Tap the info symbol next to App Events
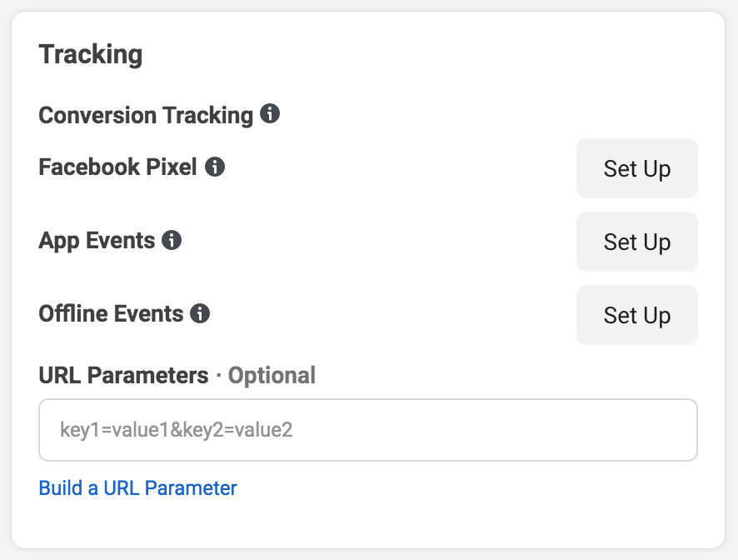Screen dimensions: 738x560 (x=173, y=240)
